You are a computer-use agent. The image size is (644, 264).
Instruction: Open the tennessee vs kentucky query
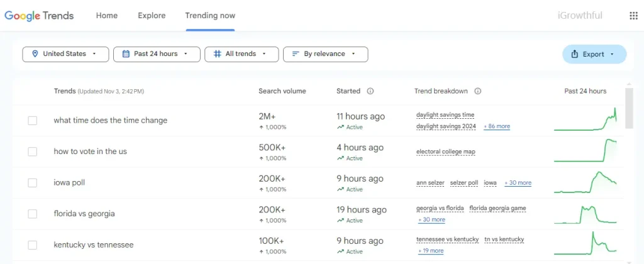(x=448, y=239)
